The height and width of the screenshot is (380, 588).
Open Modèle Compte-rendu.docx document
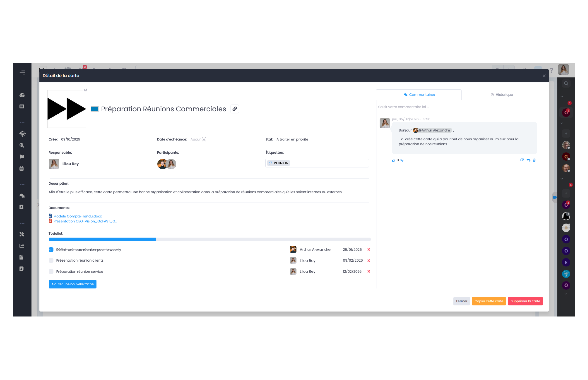[x=77, y=216]
